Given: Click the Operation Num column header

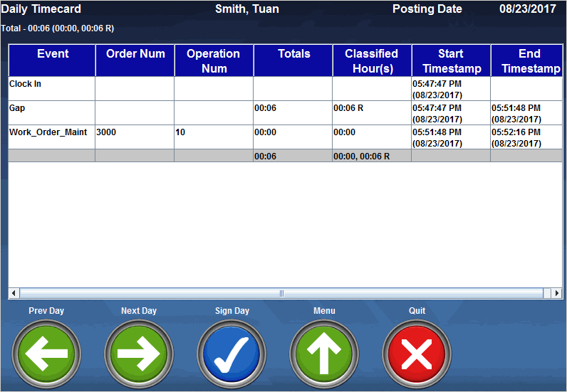Looking at the screenshot, I should point(214,60).
